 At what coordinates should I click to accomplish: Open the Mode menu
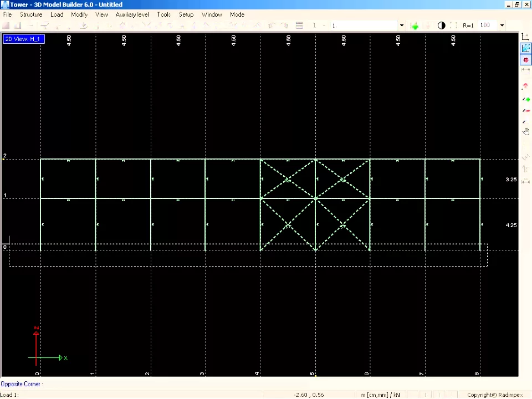click(x=237, y=14)
